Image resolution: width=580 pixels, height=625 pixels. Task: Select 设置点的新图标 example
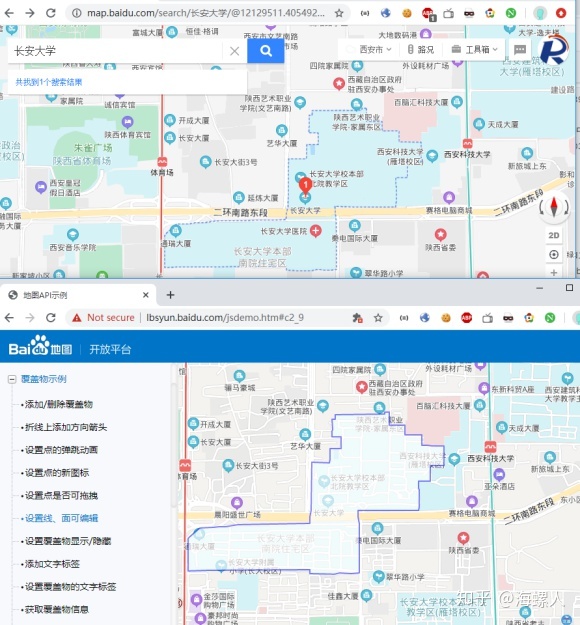coord(57,473)
